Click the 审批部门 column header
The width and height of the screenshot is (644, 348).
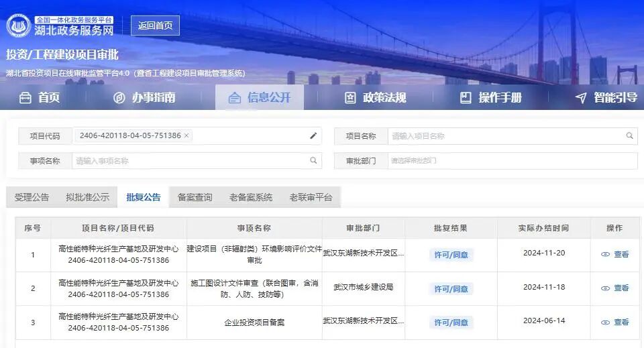(363, 228)
